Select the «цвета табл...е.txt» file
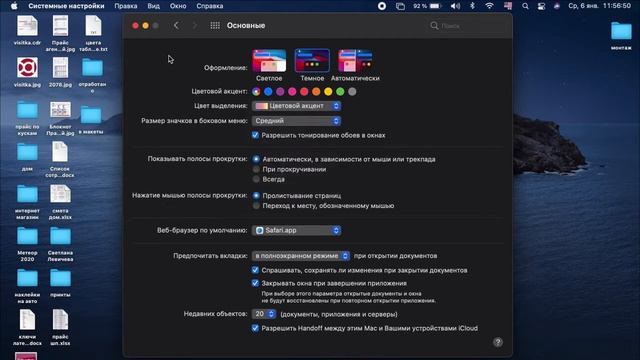 pyautogui.click(x=93, y=33)
